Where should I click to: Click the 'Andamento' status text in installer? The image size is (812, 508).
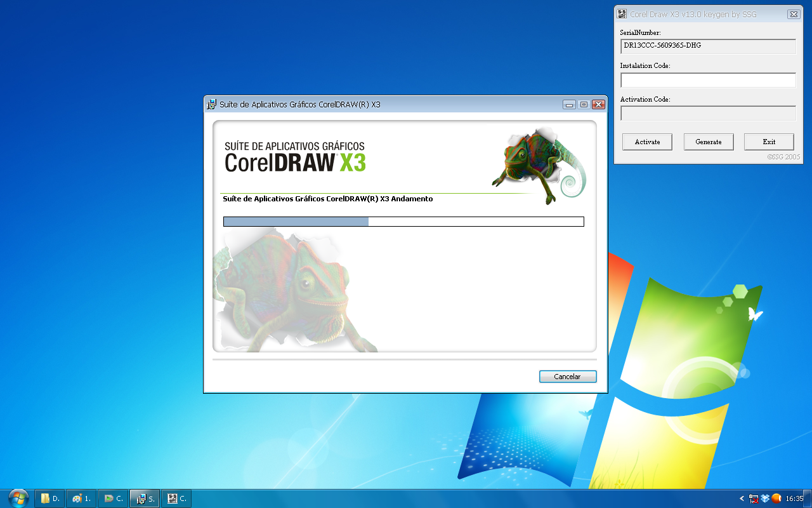click(x=412, y=199)
